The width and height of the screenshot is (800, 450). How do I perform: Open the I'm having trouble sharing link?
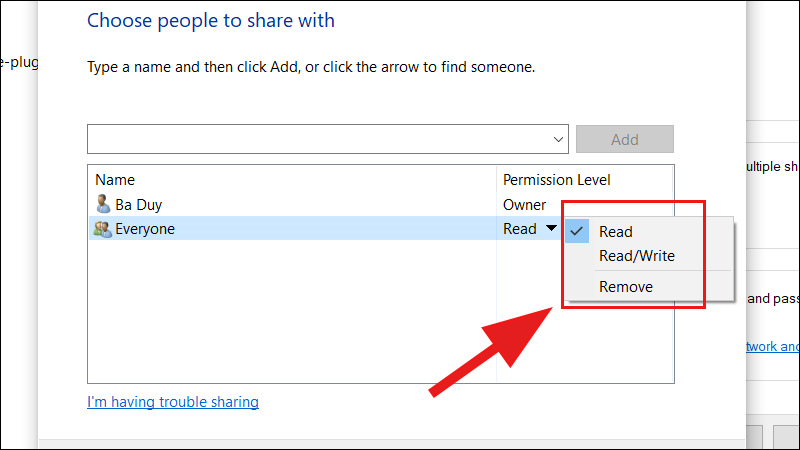click(173, 402)
